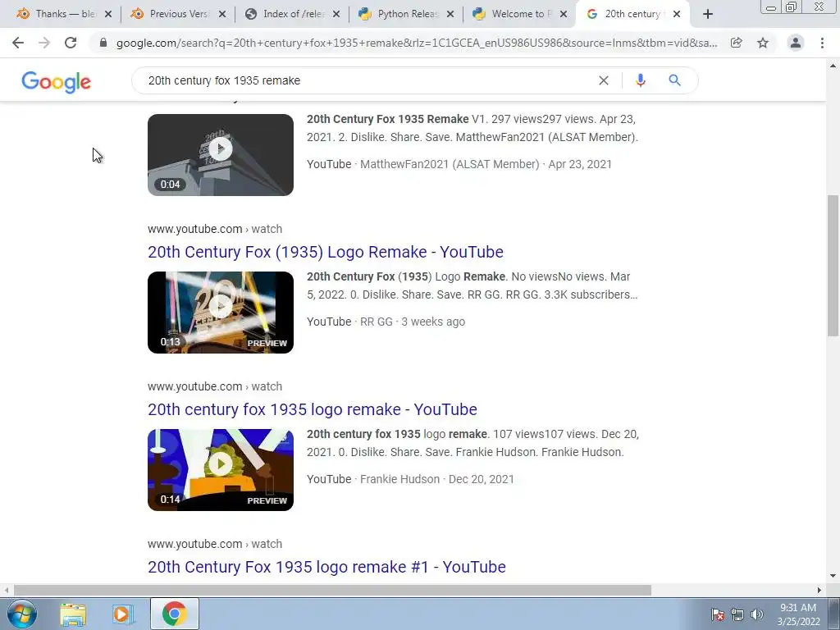Image resolution: width=840 pixels, height=630 pixels.
Task: Go back using browser back arrow
Action: point(18,43)
